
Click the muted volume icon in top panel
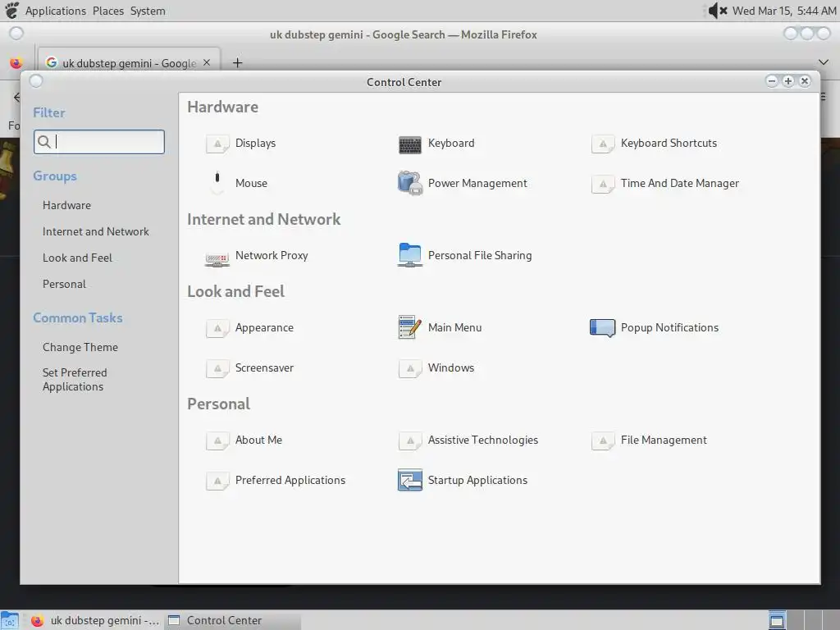(717, 10)
